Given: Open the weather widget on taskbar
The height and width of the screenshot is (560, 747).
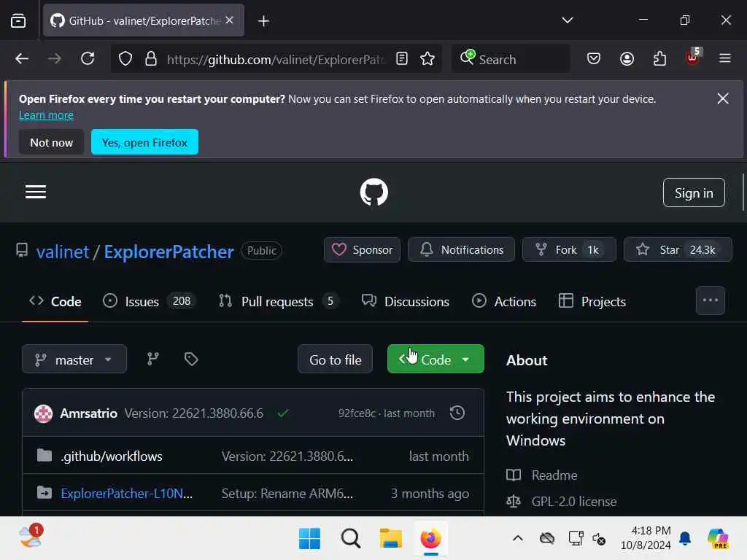Looking at the screenshot, I should pyautogui.click(x=31, y=537).
